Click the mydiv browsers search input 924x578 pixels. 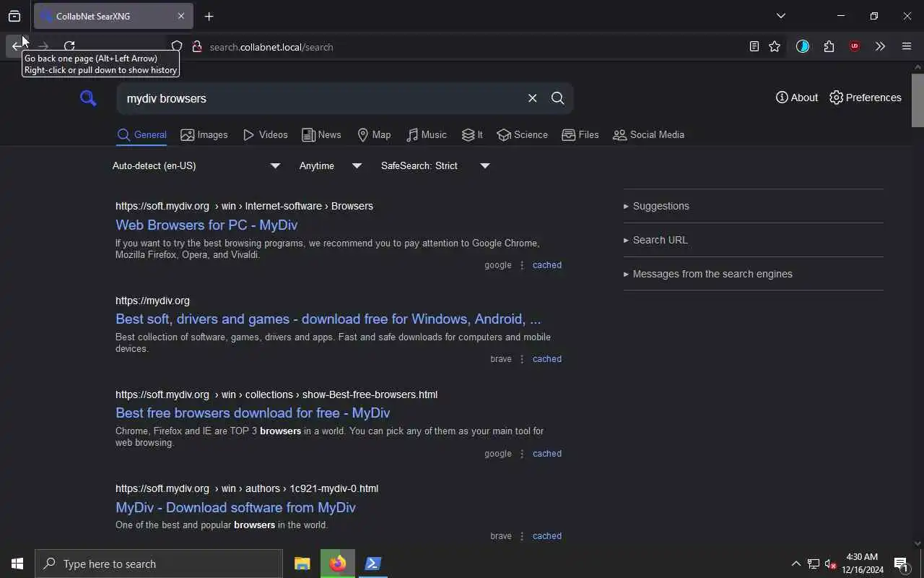click(x=321, y=98)
